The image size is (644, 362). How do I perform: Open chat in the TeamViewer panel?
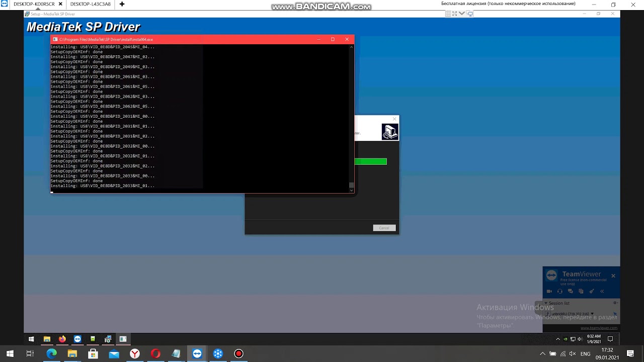570,291
